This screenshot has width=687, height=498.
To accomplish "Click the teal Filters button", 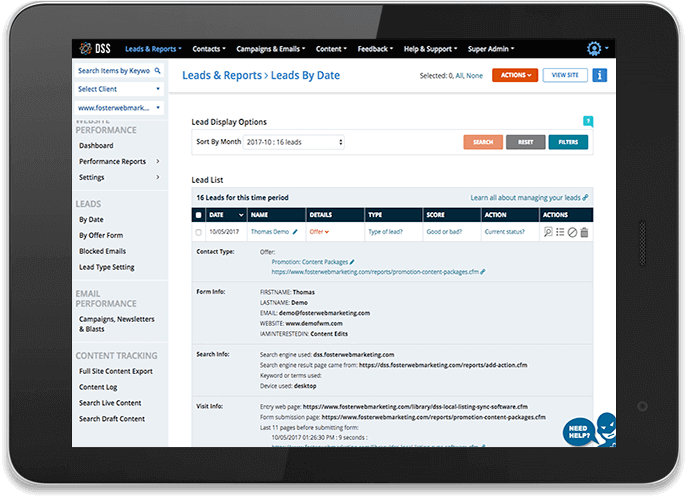I will (568, 143).
